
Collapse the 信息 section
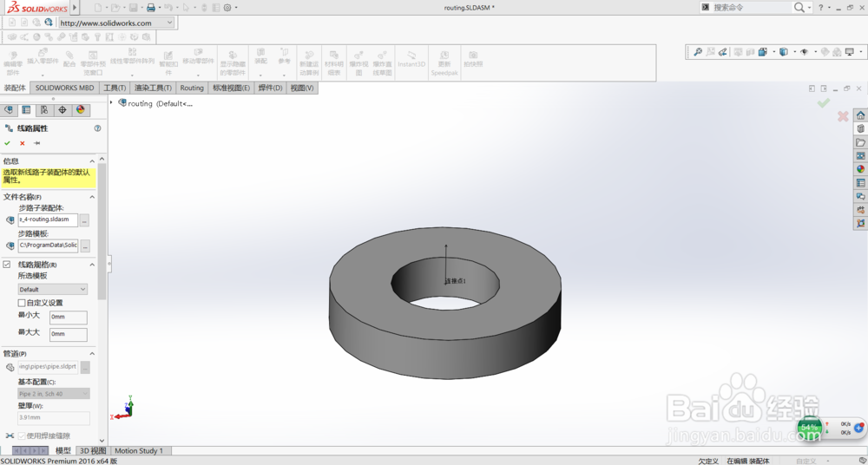(93, 161)
